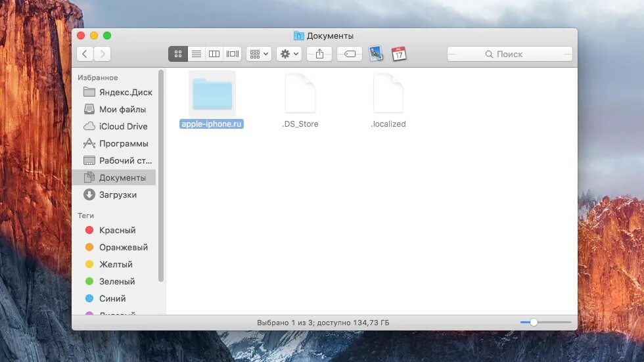Click the Документы sidebar documents icon
This screenshot has height=362, width=644.
(89, 177)
